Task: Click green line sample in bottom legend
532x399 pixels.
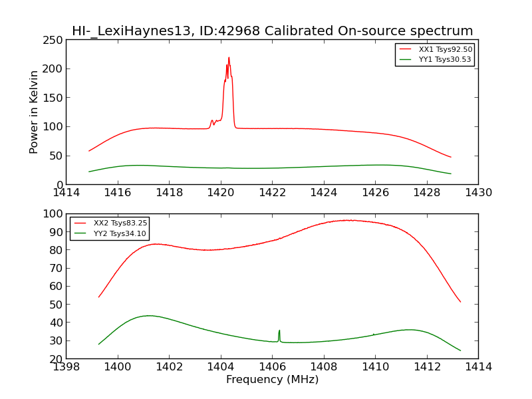Action: coord(81,233)
